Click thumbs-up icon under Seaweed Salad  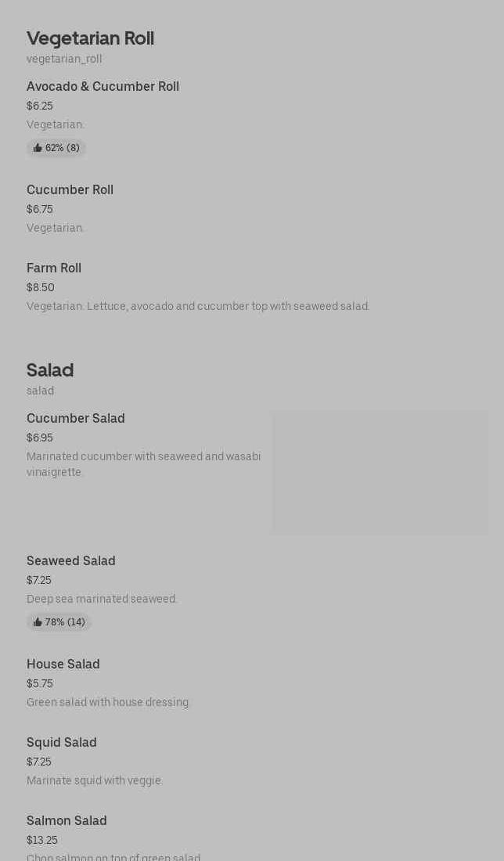pos(38,622)
